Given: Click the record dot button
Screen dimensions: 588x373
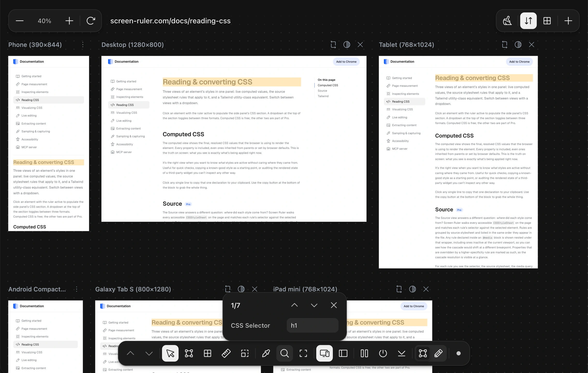Looking at the screenshot, I should pos(459,353).
